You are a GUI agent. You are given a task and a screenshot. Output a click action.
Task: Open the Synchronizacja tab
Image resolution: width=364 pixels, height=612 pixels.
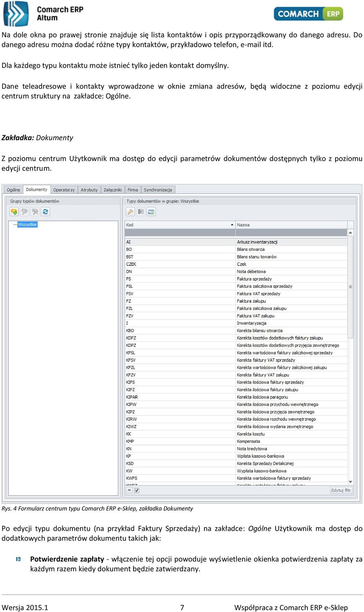158,190
